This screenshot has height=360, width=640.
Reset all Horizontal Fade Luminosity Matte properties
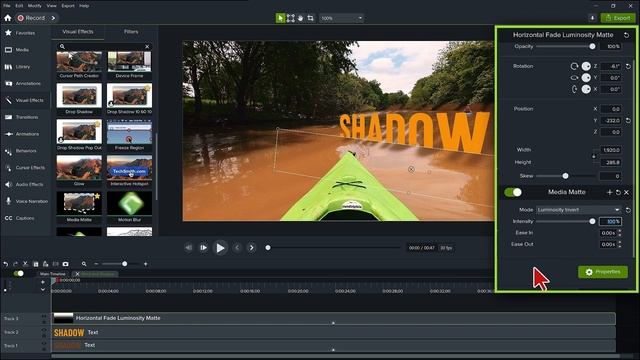pos(626,35)
